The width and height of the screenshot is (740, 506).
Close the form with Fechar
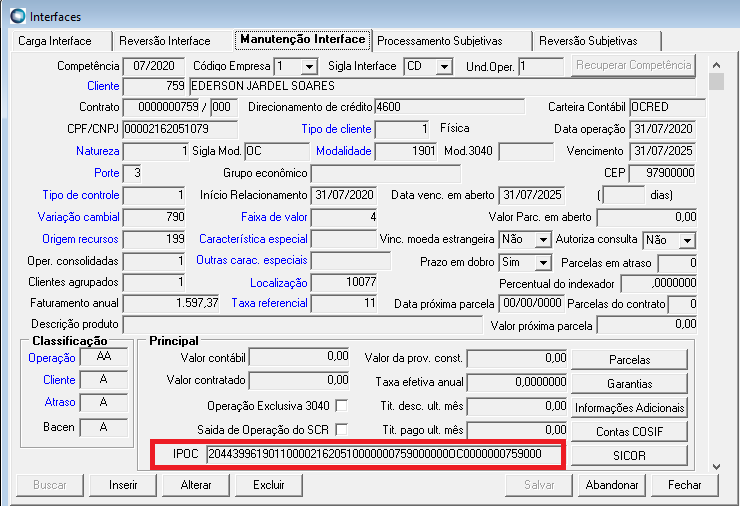click(x=685, y=485)
